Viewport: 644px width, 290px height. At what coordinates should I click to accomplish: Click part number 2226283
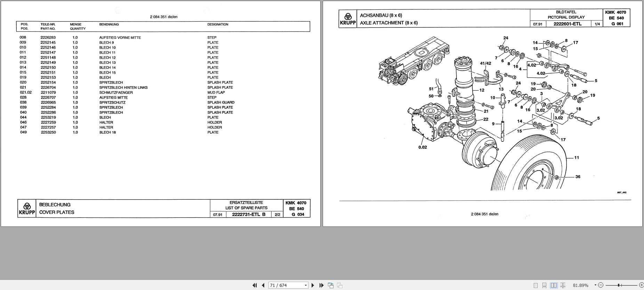point(48,38)
